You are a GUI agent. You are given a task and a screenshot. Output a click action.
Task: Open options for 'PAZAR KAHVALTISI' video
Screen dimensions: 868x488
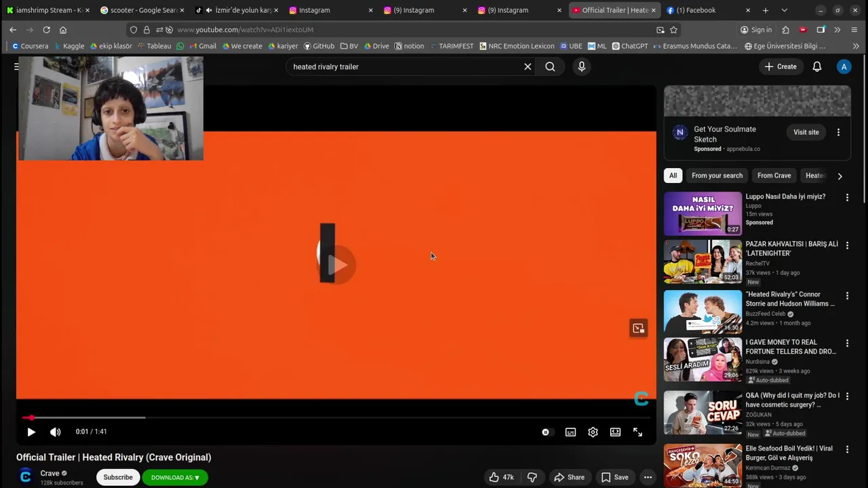[x=847, y=245]
